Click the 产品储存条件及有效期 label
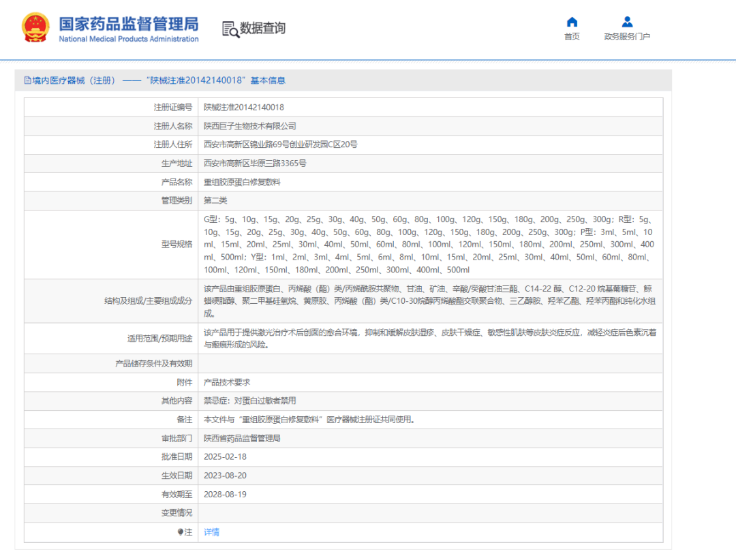This screenshot has height=560, width=736. tap(153, 364)
